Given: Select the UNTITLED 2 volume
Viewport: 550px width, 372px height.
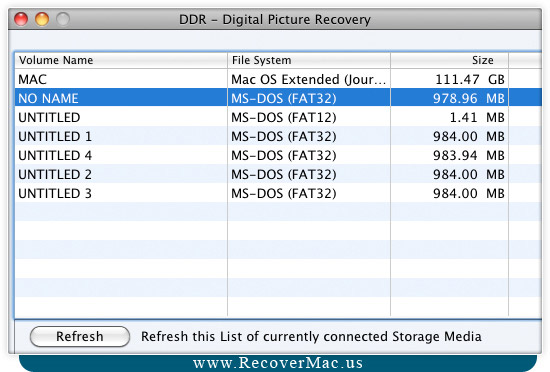Looking at the screenshot, I should [x=278, y=174].
